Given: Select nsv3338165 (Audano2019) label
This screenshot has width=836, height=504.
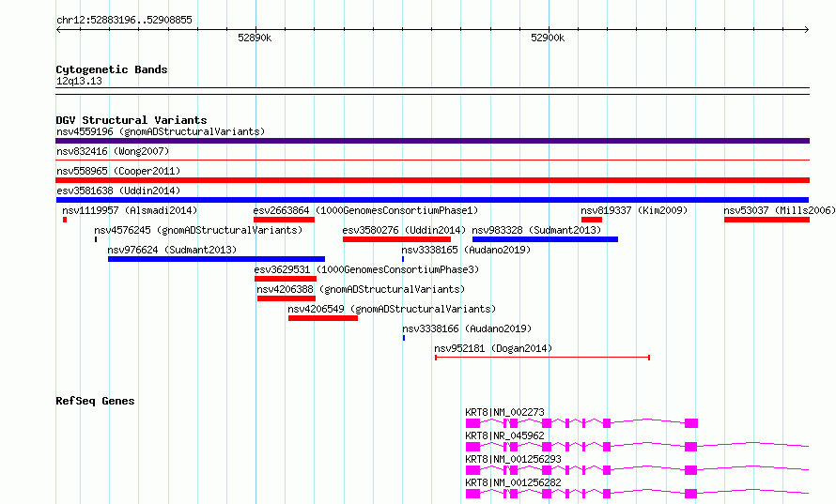Looking at the screenshot, I should coord(466,250).
